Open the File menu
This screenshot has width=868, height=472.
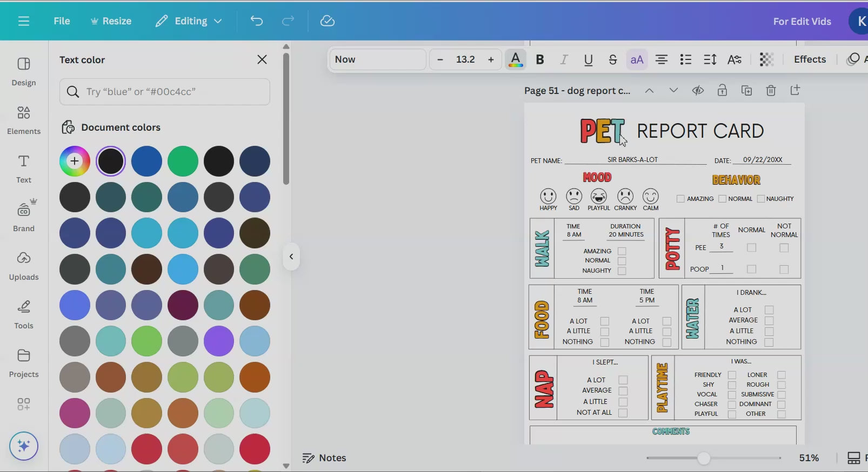point(62,21)
